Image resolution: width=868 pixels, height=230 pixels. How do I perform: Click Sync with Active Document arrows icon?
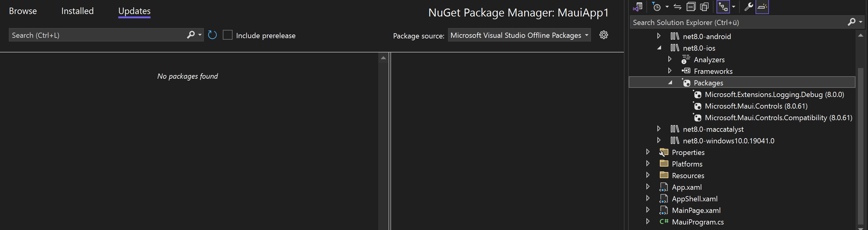677,7
